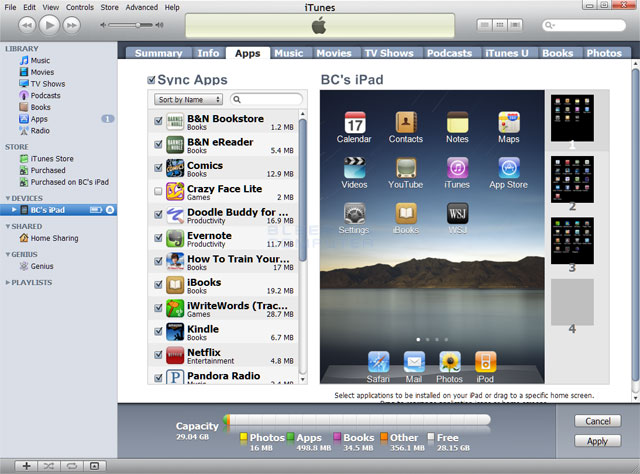Image resolution: width=640 pixels, height=474 pixels.
Task: Select the Maps app icon
Action: pos(509,122)
